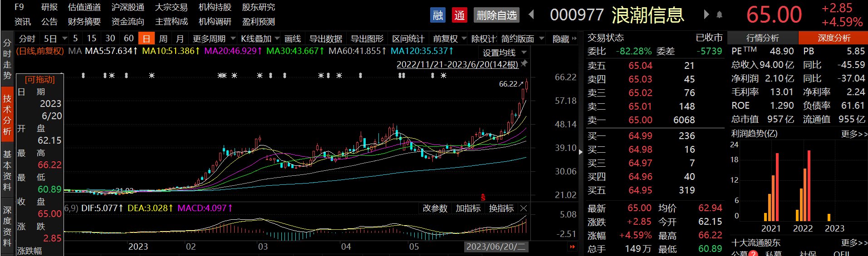Open the 公告 menu item
The height and width of the screenshot is (256, 868).
click(49, 22)
